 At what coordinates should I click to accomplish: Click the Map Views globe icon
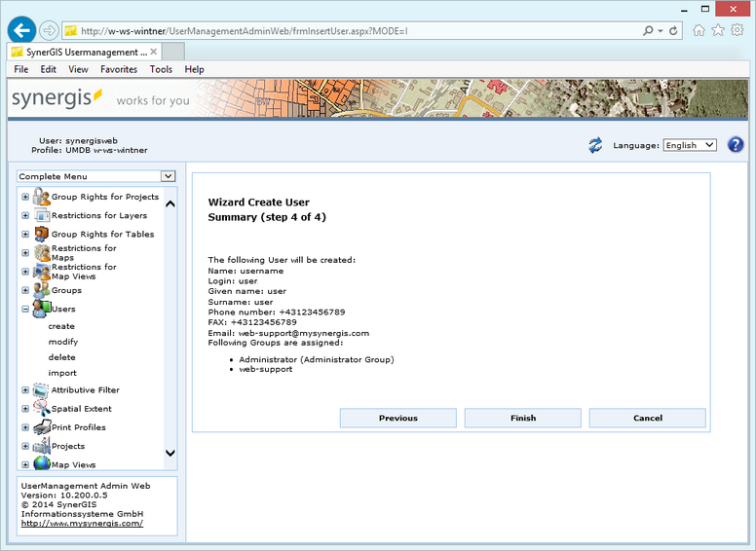42,463
